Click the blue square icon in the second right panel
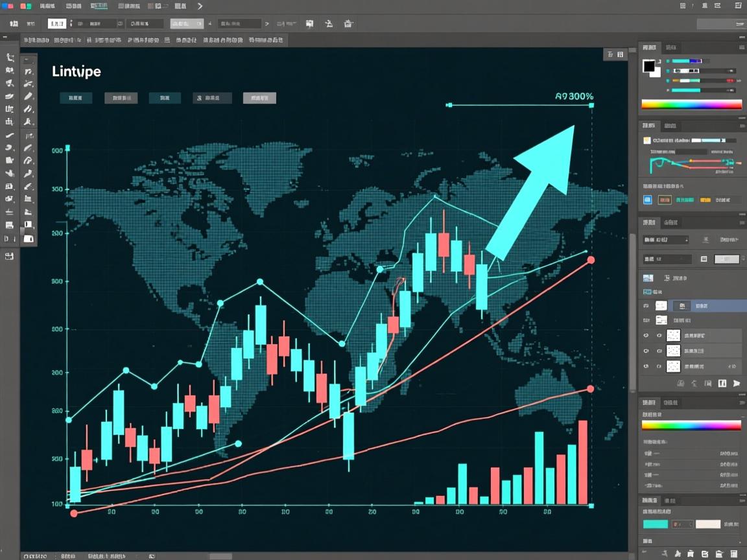This screenshot has height=560, width=747. (x=647, y=200)
